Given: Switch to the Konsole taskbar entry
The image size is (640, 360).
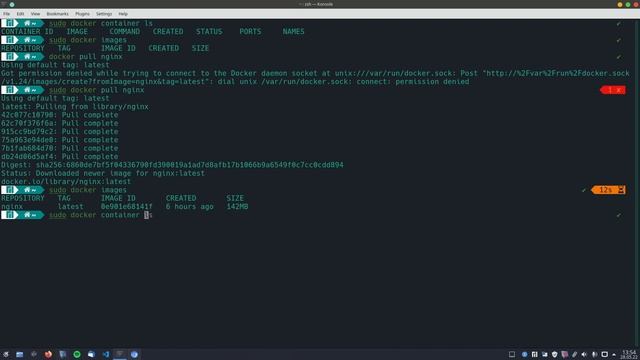Looking at the screenshot, I should point(120,354).
